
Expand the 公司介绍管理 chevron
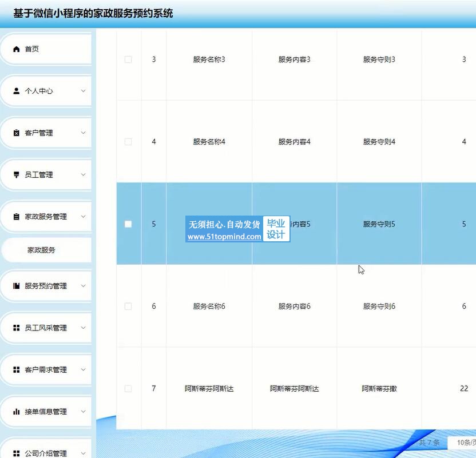83,453
